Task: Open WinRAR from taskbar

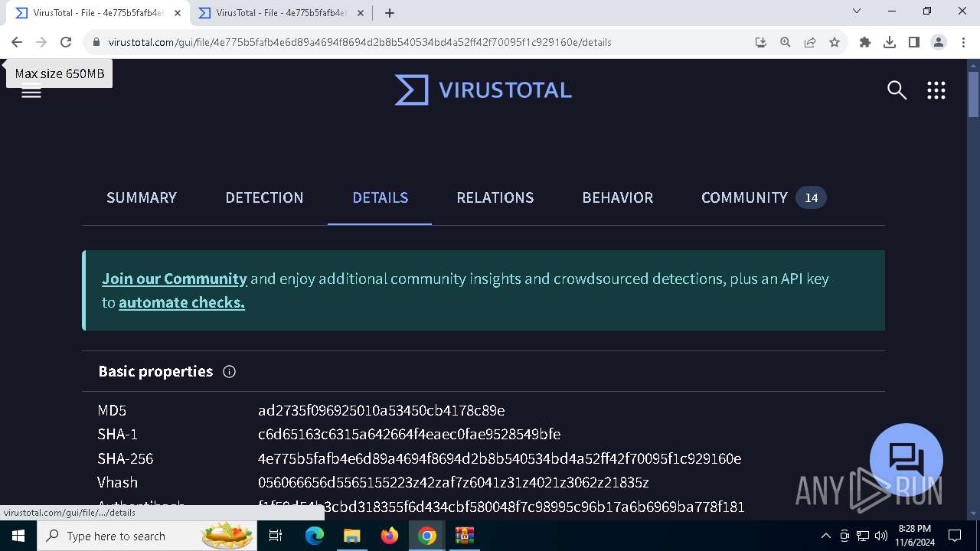Action: coord(465,536)
